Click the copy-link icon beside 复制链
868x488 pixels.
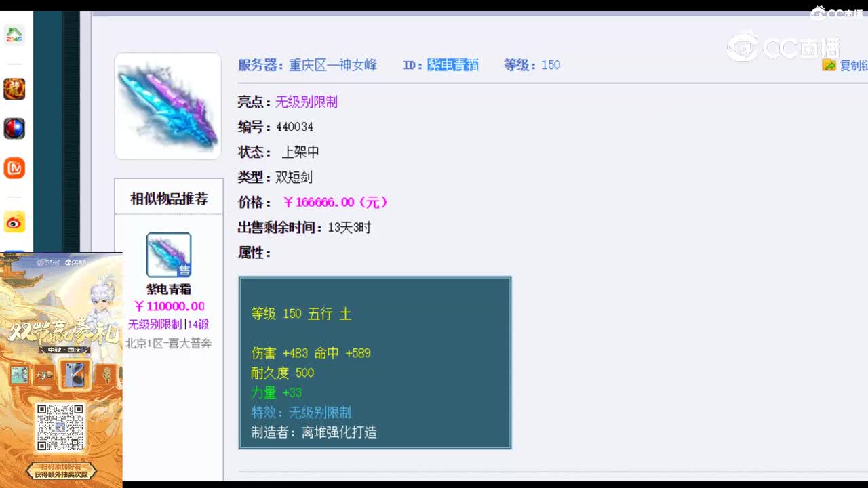[x=829, y=65]
